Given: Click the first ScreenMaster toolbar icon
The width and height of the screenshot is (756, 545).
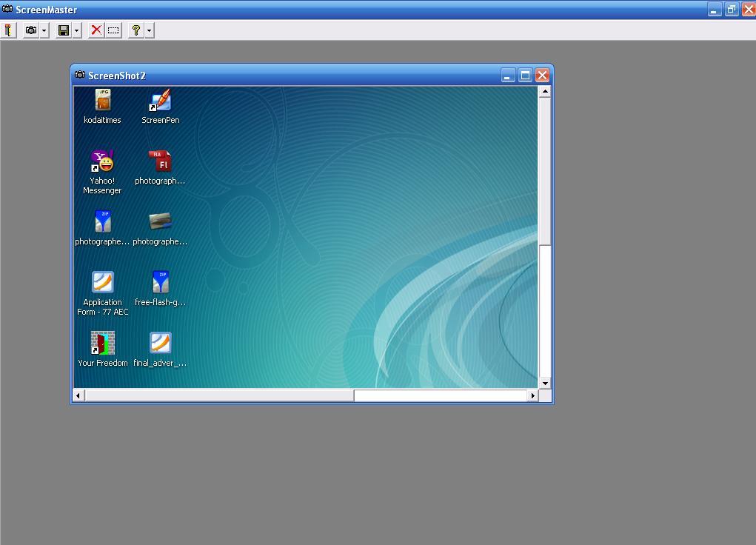Looking at the screenshot, I should pos(8,30).
